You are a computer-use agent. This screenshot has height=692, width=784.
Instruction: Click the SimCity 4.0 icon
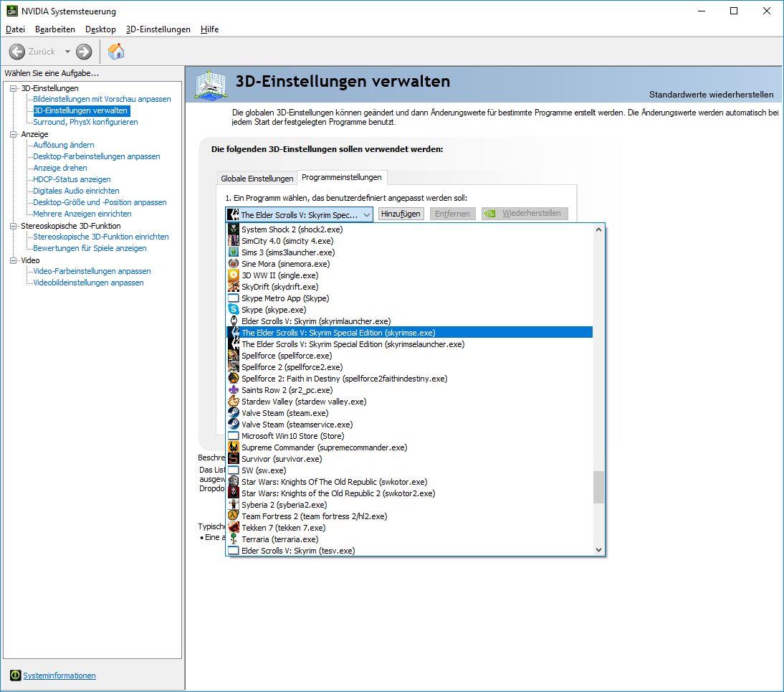(234, 241)
